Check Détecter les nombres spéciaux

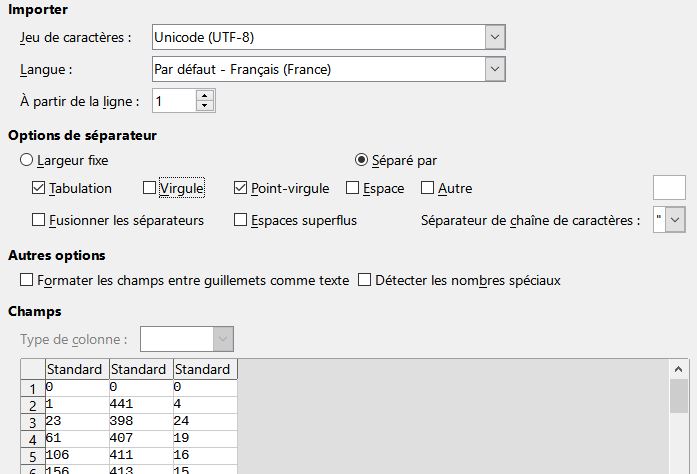pos(364,280)
